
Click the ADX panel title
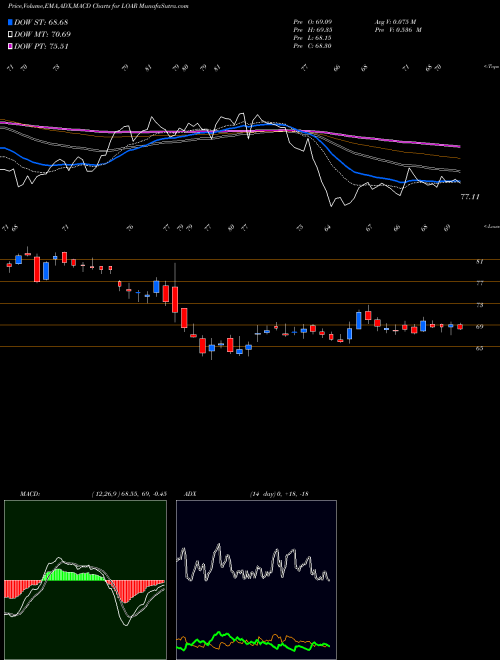190,493
